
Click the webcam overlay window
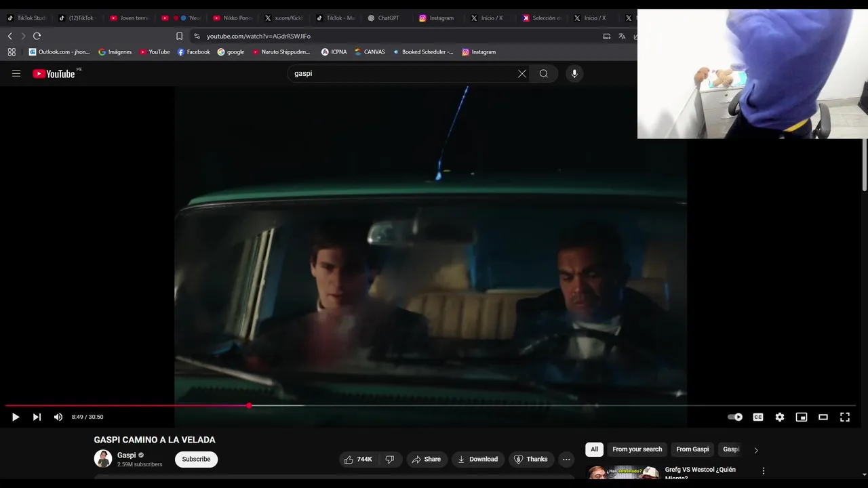(x=753, y=74)
